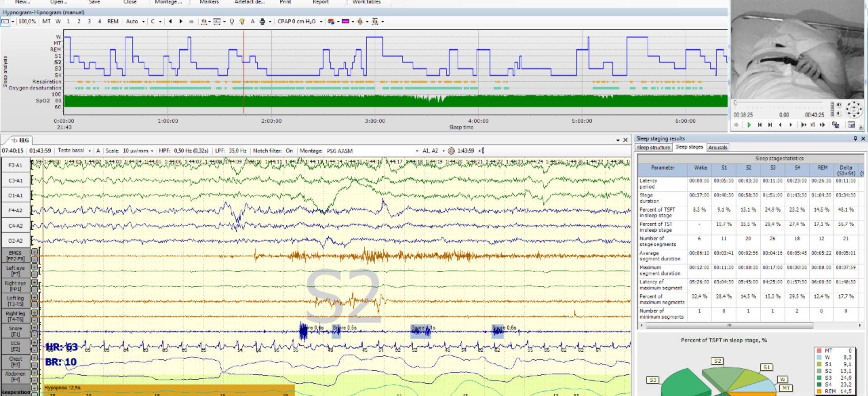Open the colour swatch dropdown arrow
The width and height of the screenshot is (868, 396).
click(x=353, y=21)
